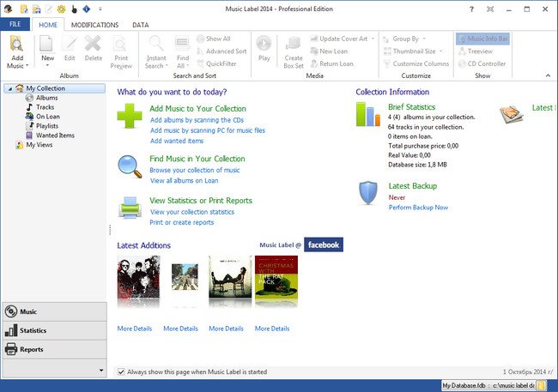Click Add music by scanning PC link
558x392 pixels.
(x=208, y=130)
